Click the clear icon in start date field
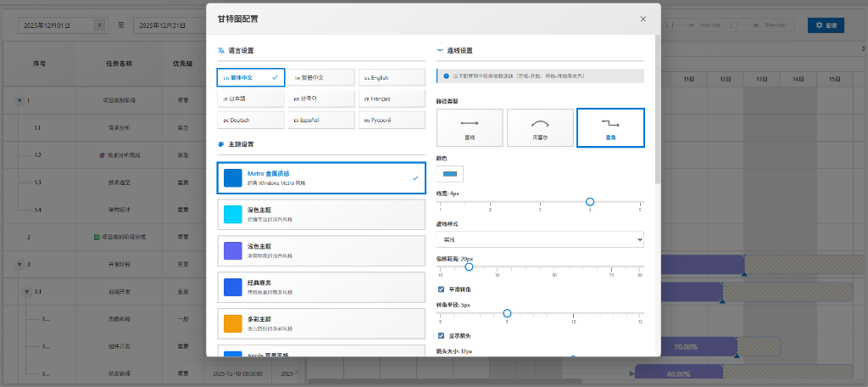Screen dimensions: 868x387 [x=99, y=25]
